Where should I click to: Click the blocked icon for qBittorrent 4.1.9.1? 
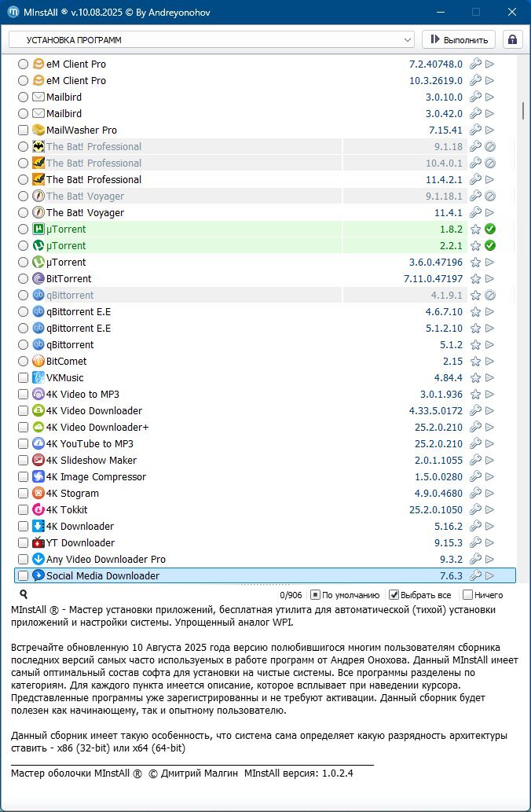point(490,296)
